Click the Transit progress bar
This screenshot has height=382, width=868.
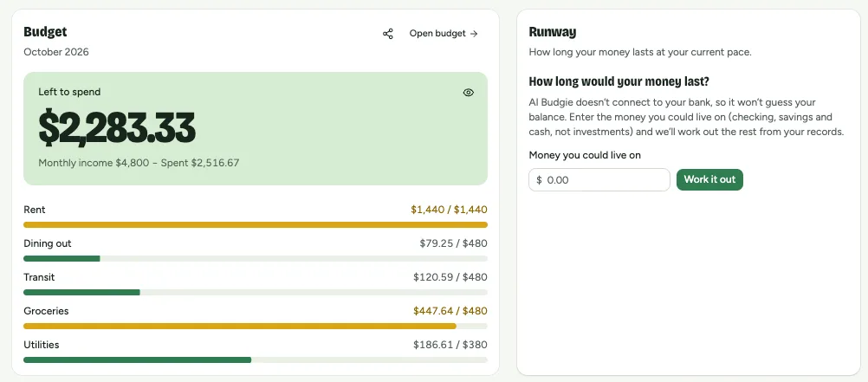coord(256,292)
